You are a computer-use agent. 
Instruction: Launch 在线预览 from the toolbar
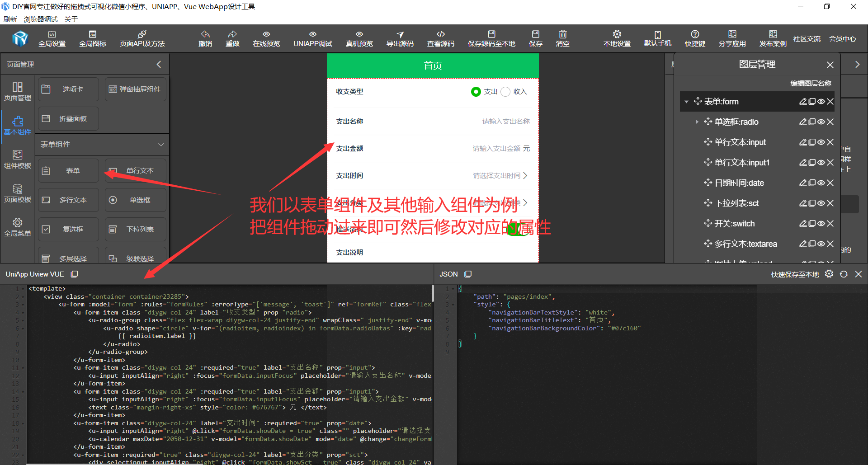point(266,39)
